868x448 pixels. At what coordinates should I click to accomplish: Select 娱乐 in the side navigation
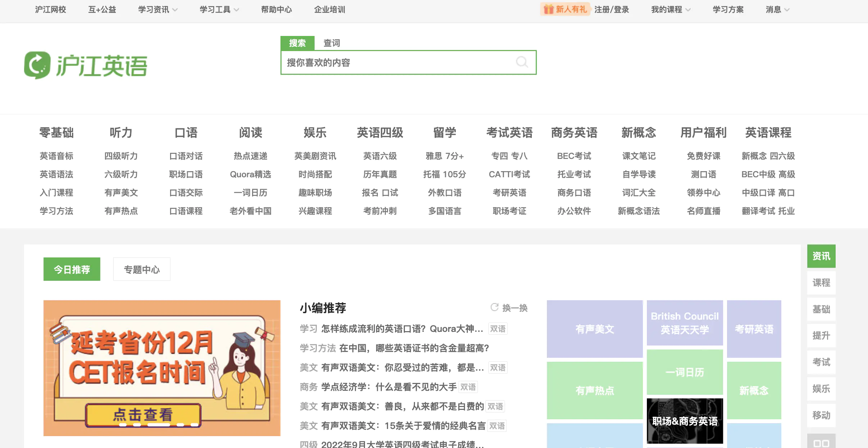[x=821, y=389]
